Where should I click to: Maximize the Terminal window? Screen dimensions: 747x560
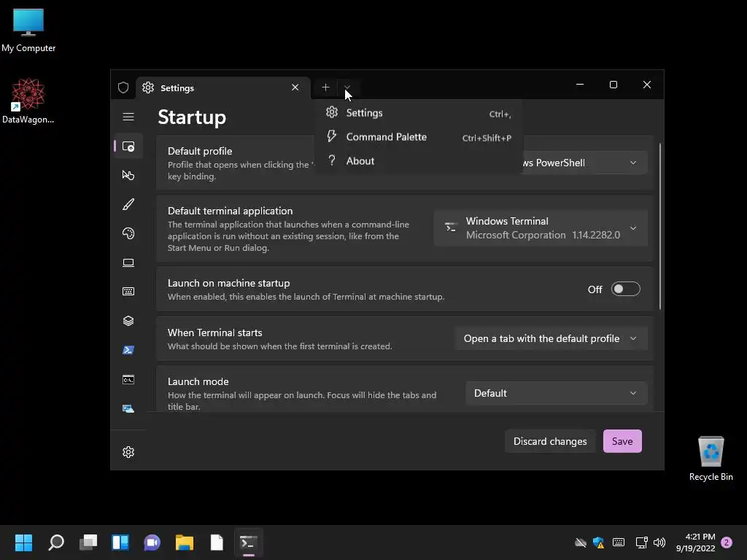click(613, 85)
